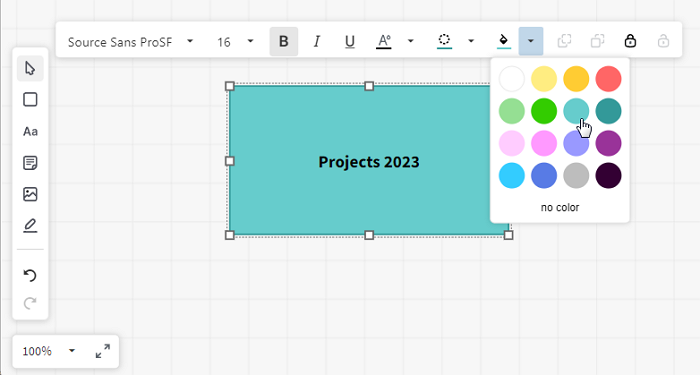
Task: Choose the light teal fill swatch
Action: [576, 111]
